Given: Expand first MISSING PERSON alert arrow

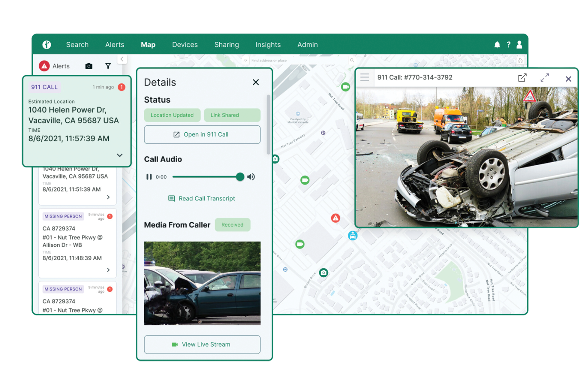Looking at the screenshot, I should click(108, 270).
